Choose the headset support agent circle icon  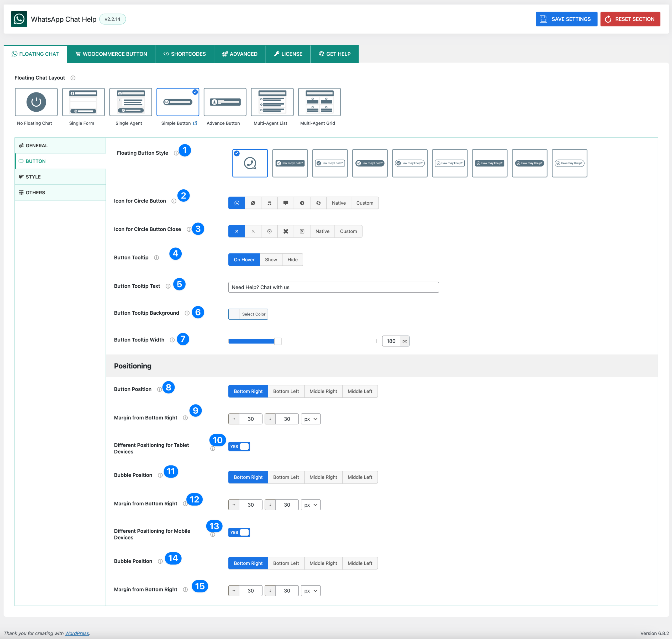pyautogui.click(x=269, y=203)
